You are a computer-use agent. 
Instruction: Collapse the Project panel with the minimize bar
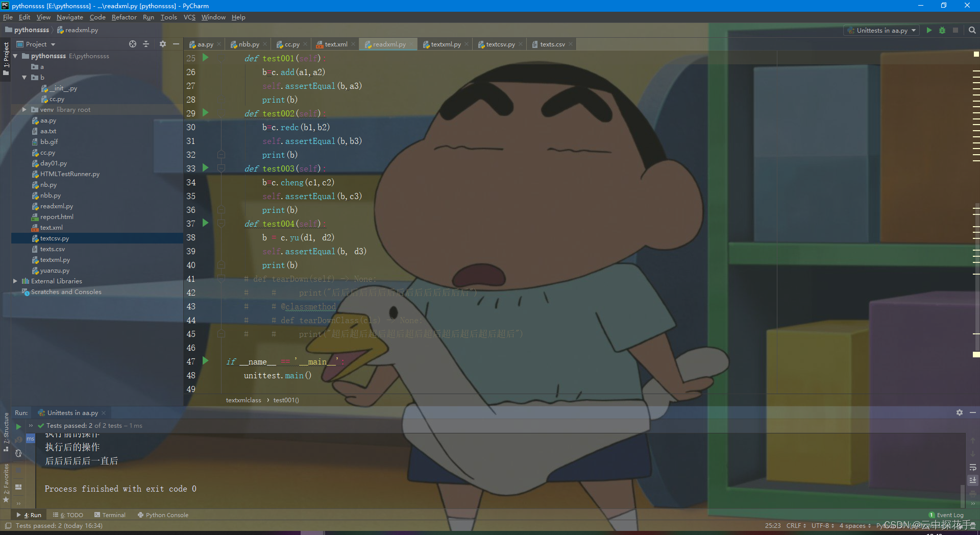(x=176, y=44)
